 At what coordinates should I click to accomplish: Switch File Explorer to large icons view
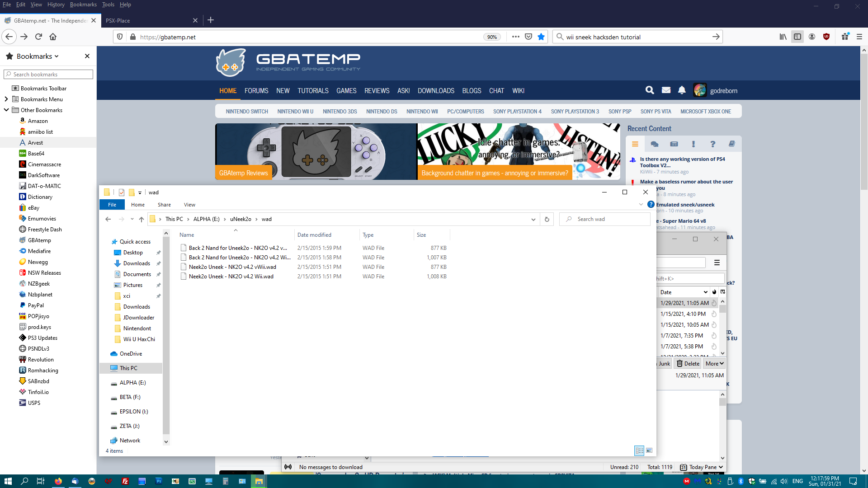tap(649, 450)
